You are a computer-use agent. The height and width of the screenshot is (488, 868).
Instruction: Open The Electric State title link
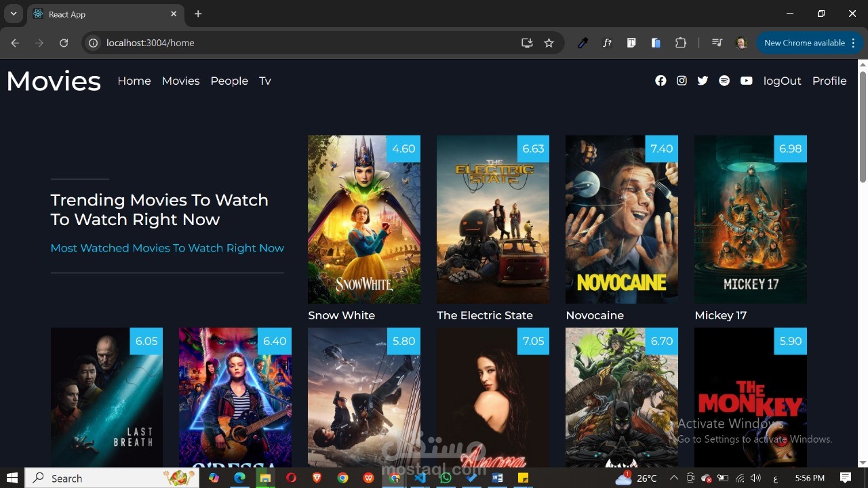(485, 315)
